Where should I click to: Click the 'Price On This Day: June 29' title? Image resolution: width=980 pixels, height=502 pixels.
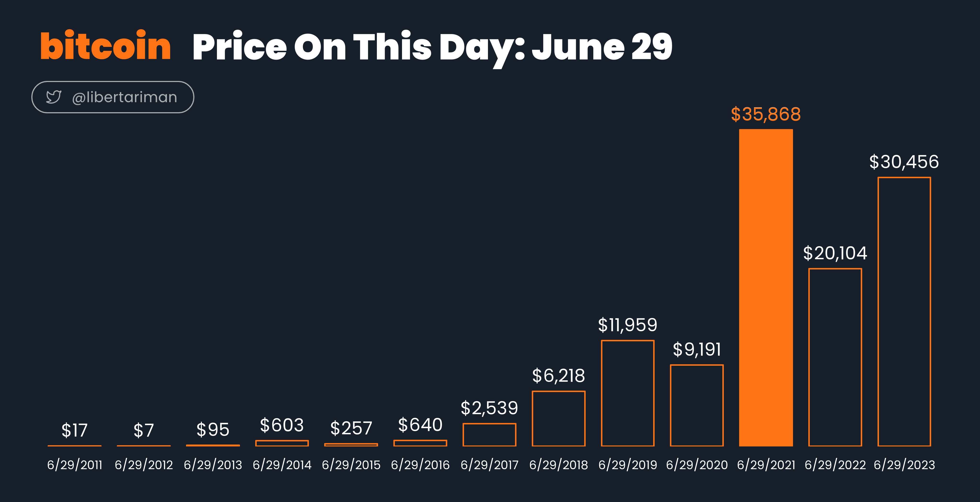[x=433, y=47]
